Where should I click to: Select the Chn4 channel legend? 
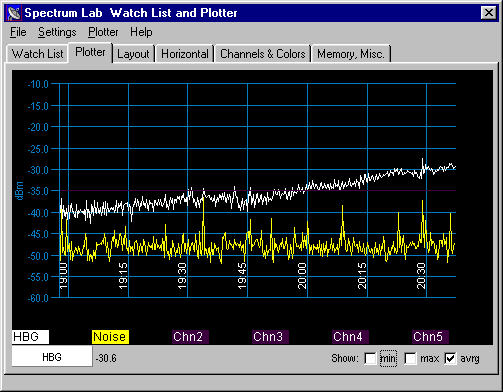[x=350, y=337]
